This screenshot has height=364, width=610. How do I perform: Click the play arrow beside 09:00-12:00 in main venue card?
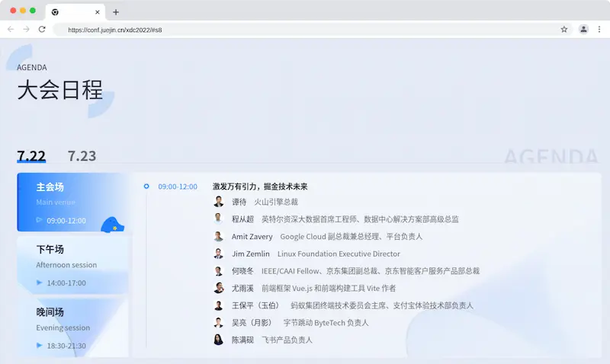[40, 220]
